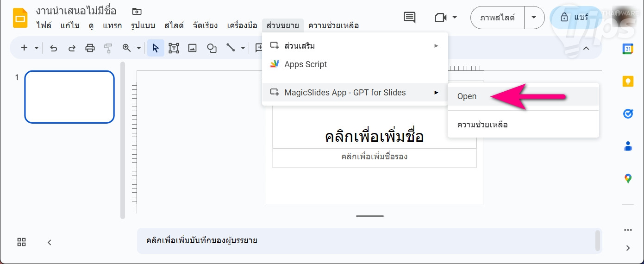
Task: Select slide 1 thumbnail in filmstrip
Action: [69, 97]
